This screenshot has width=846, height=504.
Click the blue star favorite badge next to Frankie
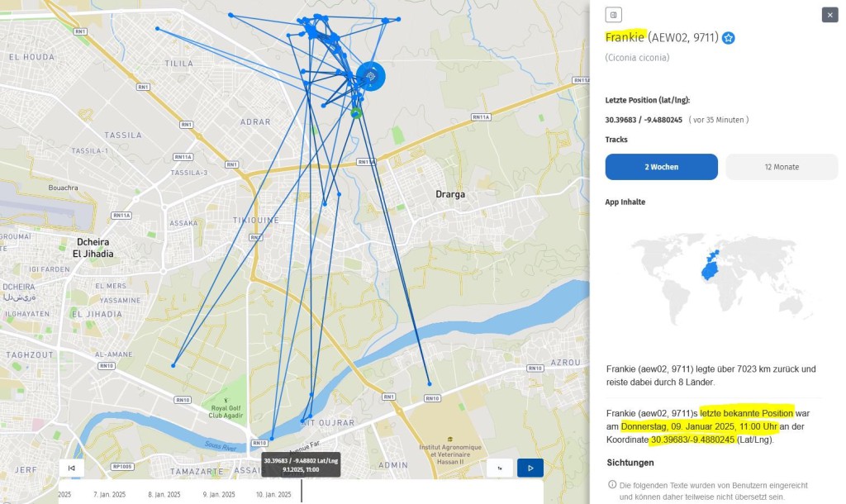729,37
